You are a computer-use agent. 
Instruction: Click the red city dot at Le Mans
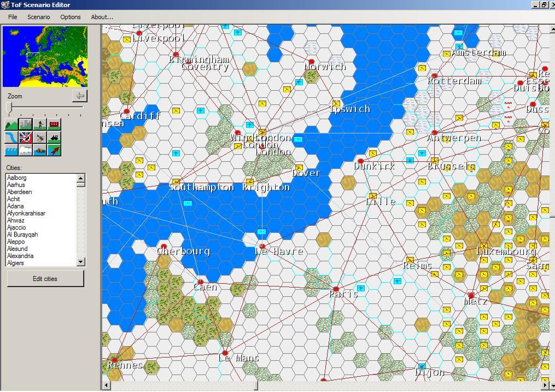coord(225,353)
